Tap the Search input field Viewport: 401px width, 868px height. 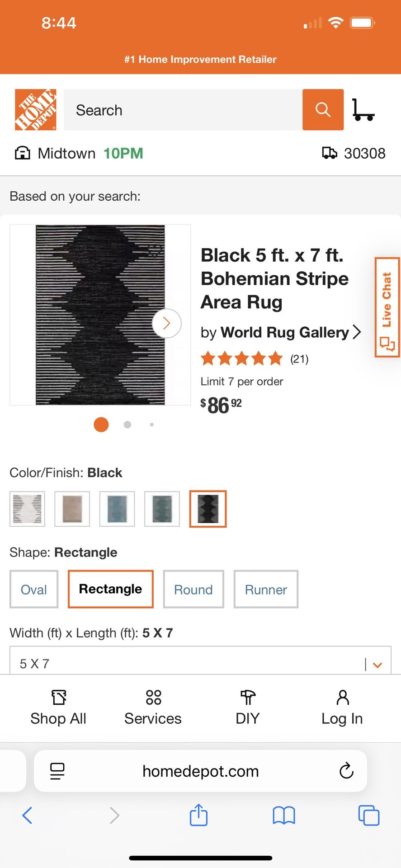(183, 110)
